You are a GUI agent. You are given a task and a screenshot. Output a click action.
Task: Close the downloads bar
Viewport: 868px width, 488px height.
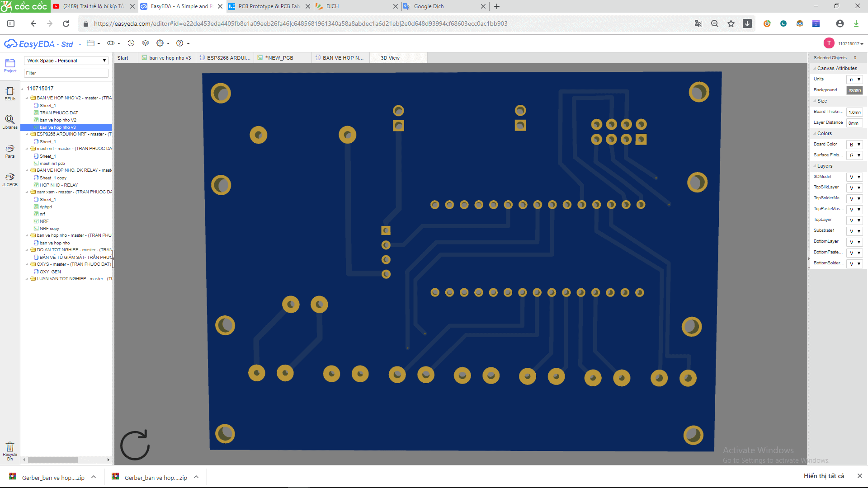(x=859, y=476)
